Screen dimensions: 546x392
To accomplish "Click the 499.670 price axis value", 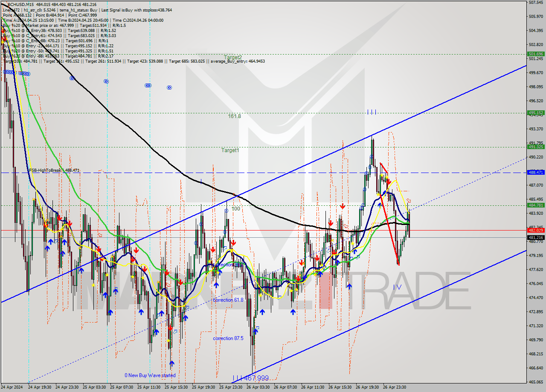I will (x=536, y=73).
